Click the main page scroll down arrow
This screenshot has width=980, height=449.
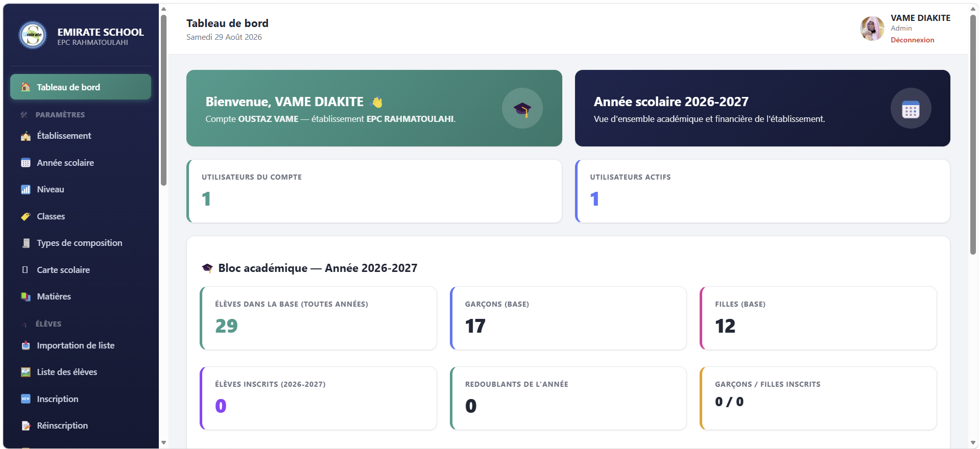point(973,443)
